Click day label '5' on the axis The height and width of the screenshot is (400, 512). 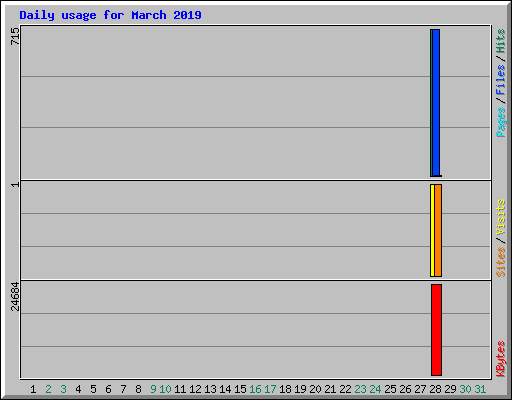click(93, 389)
